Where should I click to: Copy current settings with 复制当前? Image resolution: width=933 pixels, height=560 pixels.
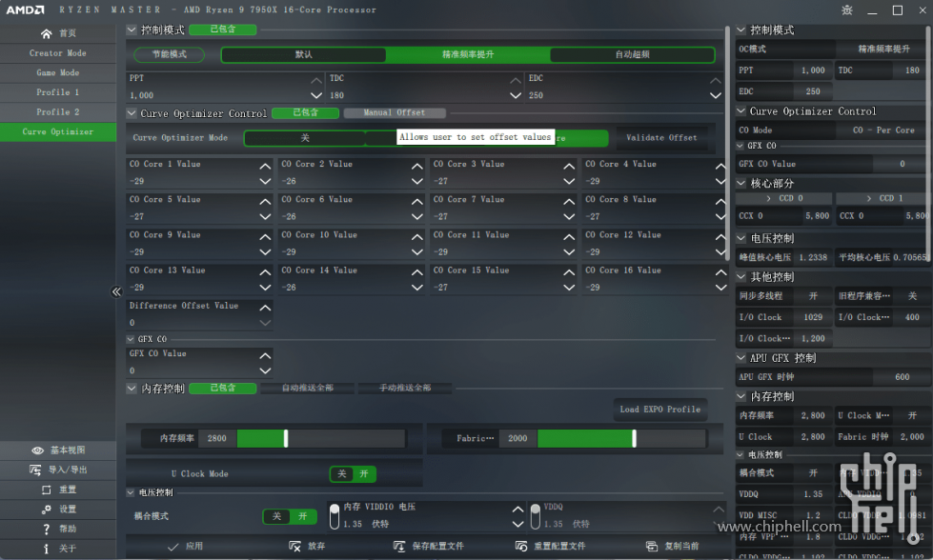pos(673,546)
